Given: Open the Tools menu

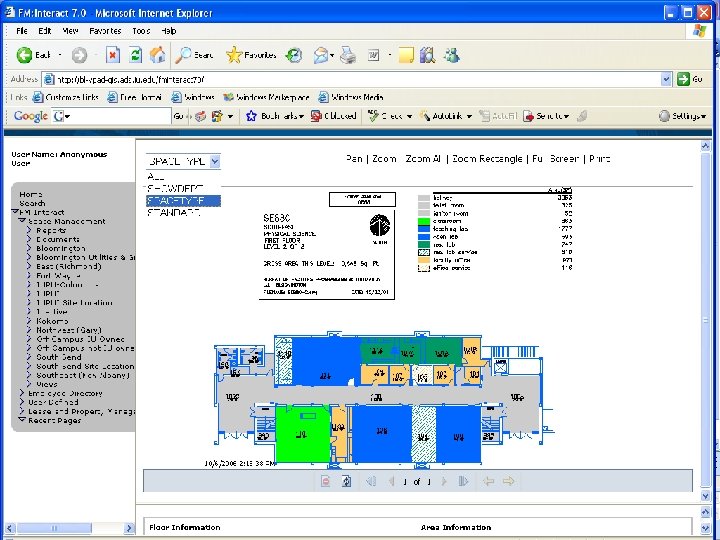Looking at the screenshot, I should point(141,31).
